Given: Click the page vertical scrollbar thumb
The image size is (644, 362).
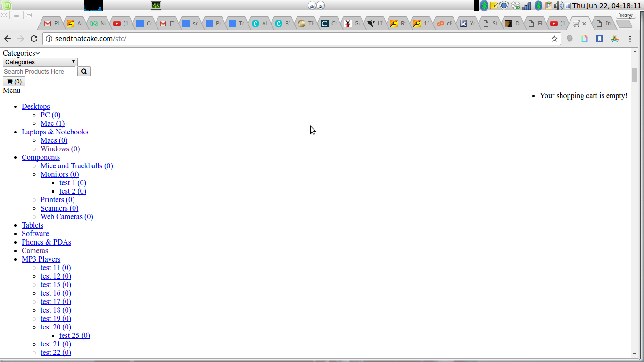Looking at the screenshot, I should click(635, 75).
